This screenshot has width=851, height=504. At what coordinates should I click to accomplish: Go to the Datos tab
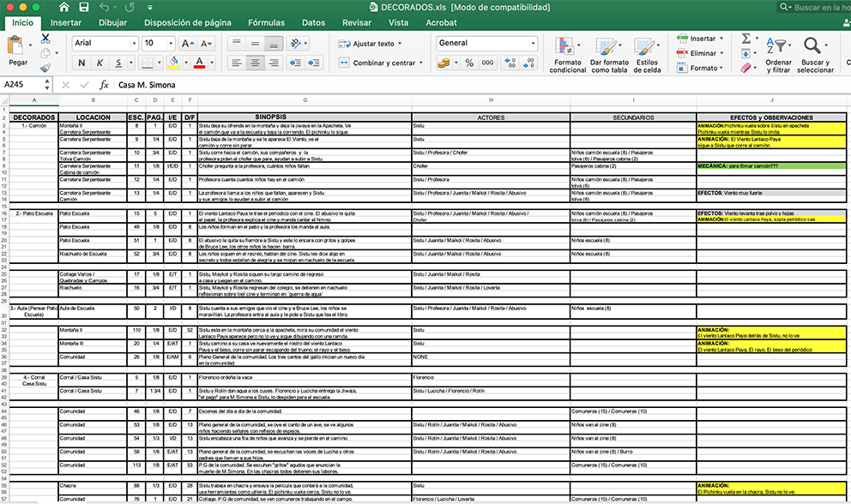(314, 23)
